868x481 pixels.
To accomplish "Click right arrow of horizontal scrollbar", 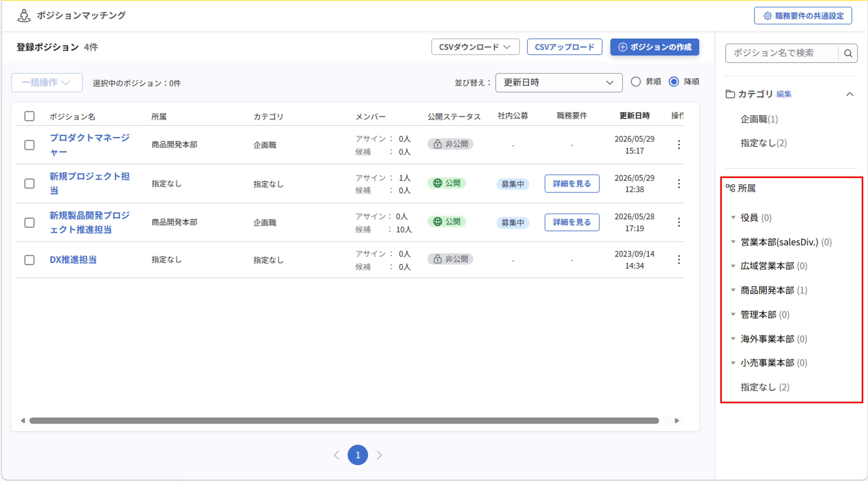I will coord(677,420).
